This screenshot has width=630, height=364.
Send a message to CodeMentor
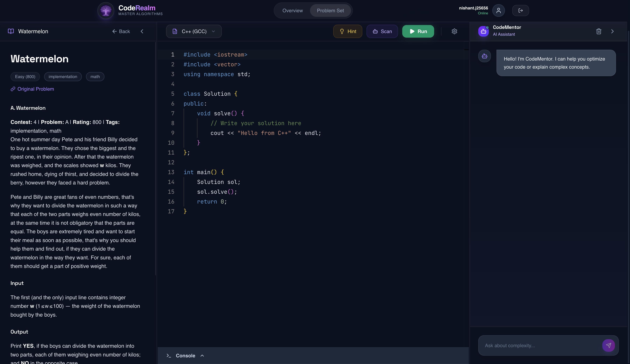pos(609,345)
